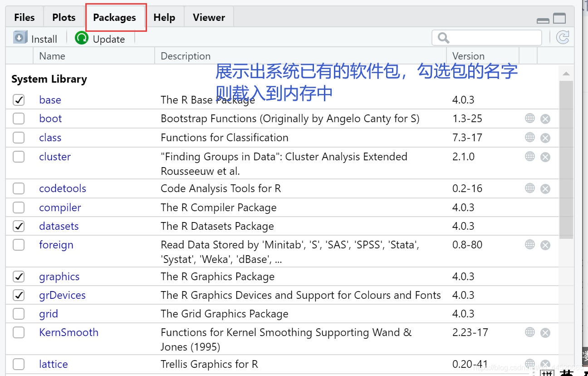This screenshot has height=376, width=588.
Task: Click the scrollbar up arrow
Action: 566,74
